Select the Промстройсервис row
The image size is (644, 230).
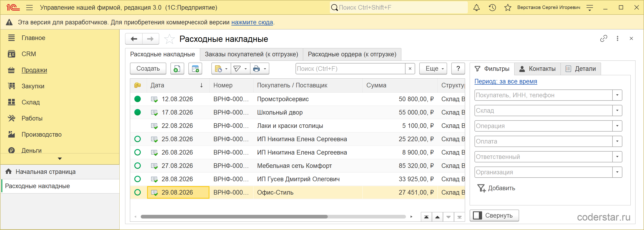coord(297,99)
